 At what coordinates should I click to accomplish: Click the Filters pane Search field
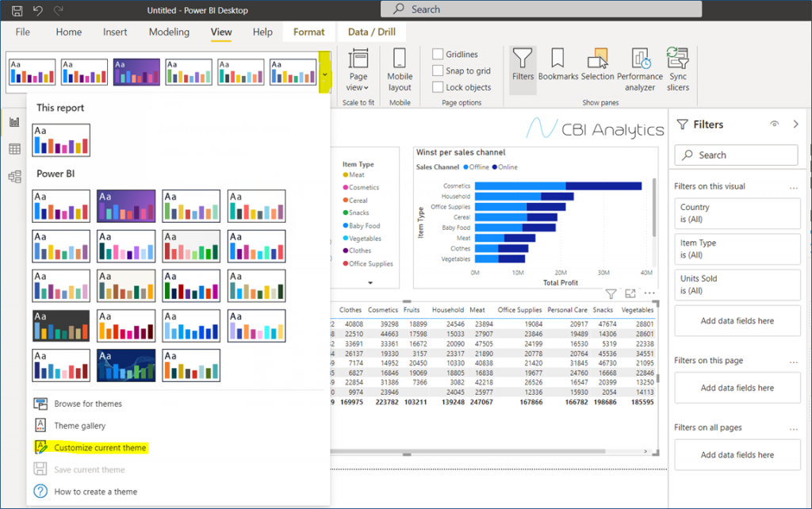736,155
